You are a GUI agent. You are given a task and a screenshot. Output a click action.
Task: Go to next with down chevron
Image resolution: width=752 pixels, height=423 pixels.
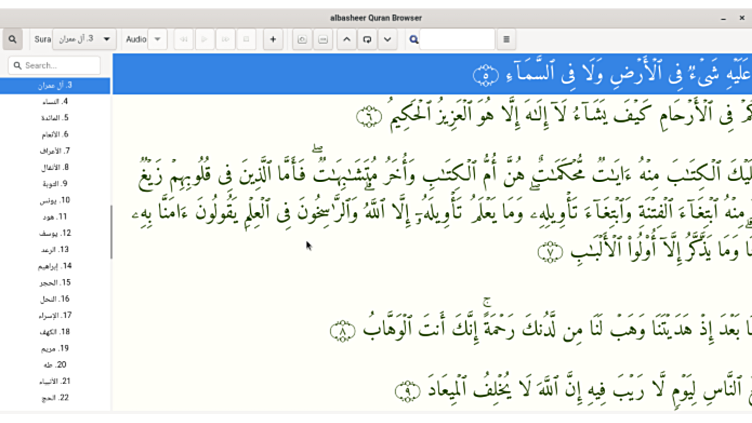[x=388, y=39]
